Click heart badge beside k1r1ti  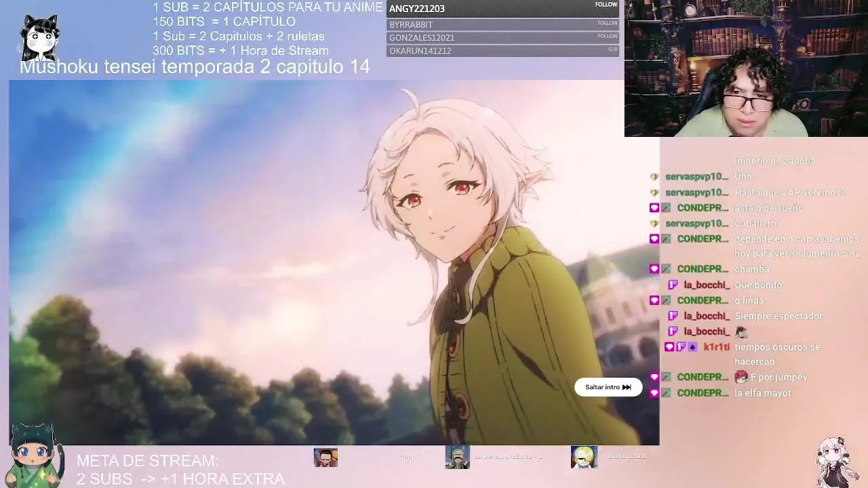[669, 347]
